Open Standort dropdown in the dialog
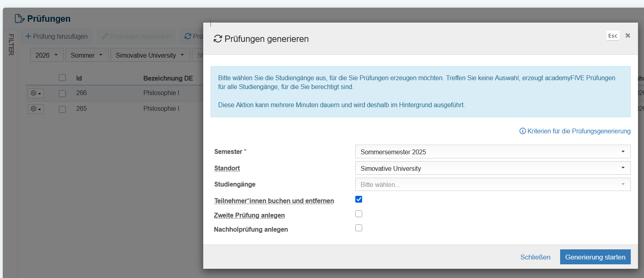Image resolution: width=644 pixels, height=278 pixels. tap(493, 168)
